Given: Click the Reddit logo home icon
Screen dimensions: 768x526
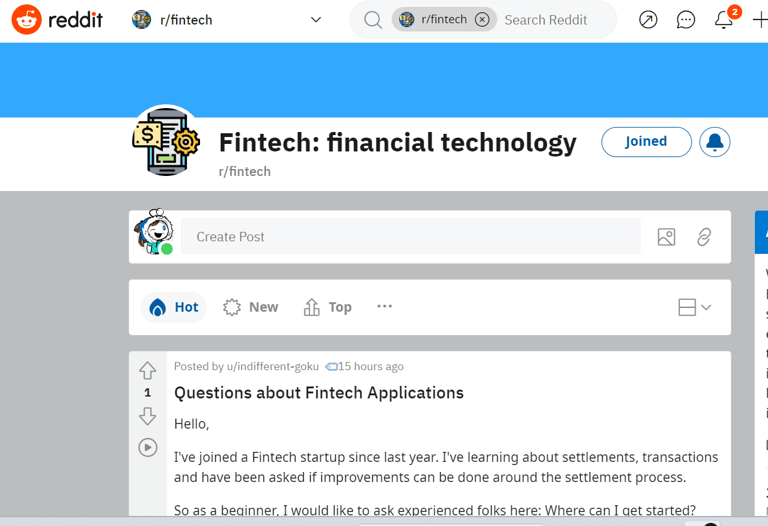Looking at the screenshot, I should [x=26, y=20].
